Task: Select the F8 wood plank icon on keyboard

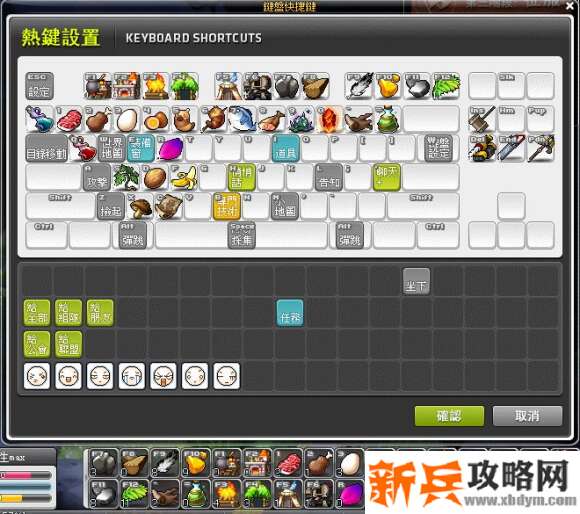Action: 316,86
